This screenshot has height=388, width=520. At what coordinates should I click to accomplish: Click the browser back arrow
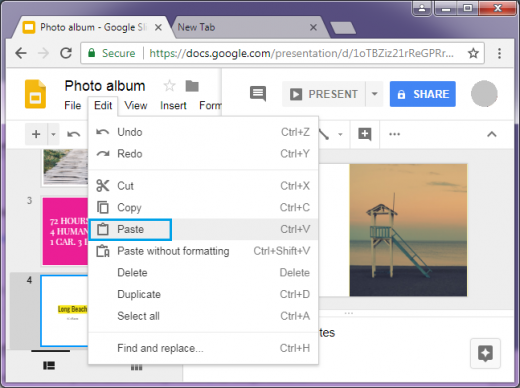[x=21, y=53]
